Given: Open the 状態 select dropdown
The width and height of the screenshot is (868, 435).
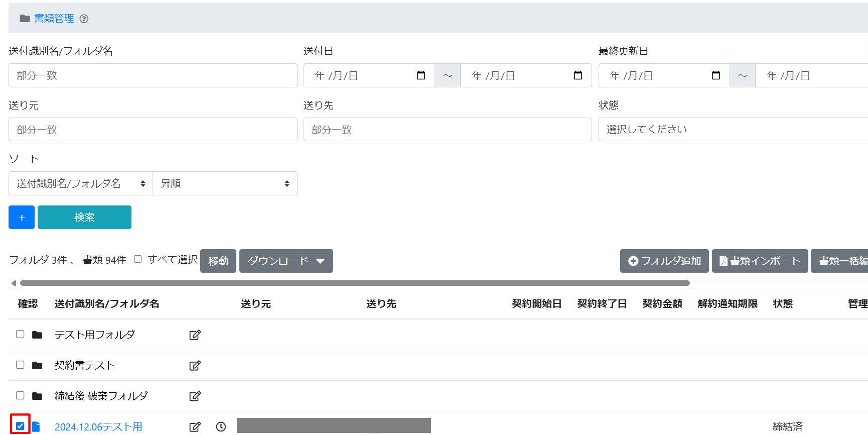Looking at the screenshot, I should click(733, 130).
